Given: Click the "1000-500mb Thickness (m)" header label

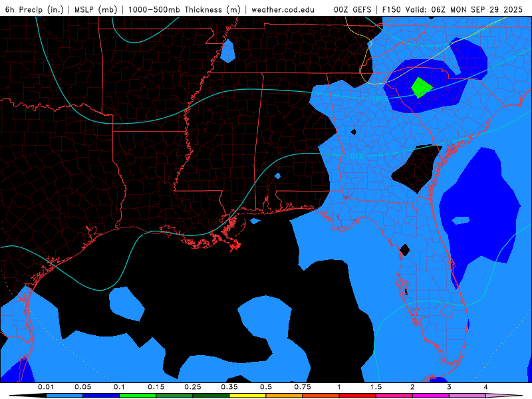Looking at the screenshot, I should 184,9.
